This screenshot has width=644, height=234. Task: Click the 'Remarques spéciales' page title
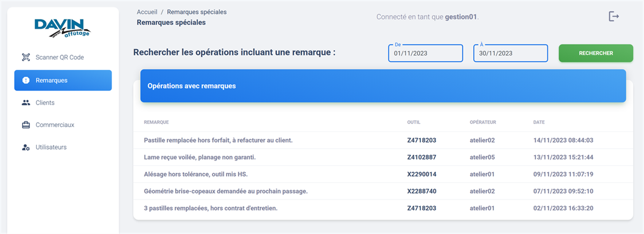(x=171, y=23)
